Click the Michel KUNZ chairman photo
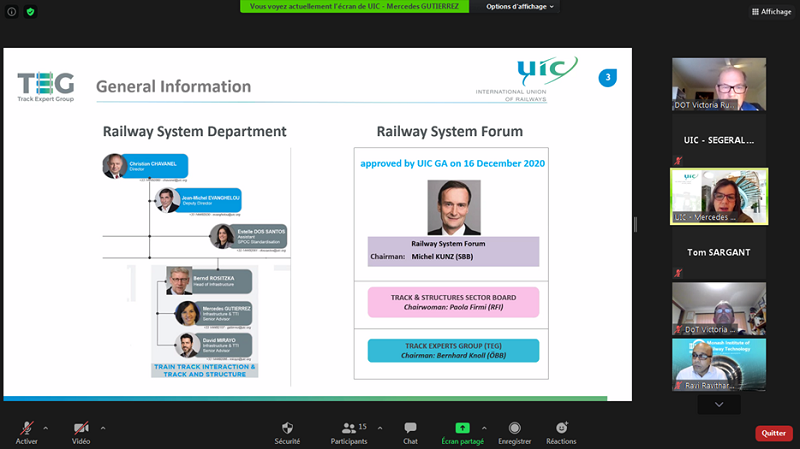 454,207
